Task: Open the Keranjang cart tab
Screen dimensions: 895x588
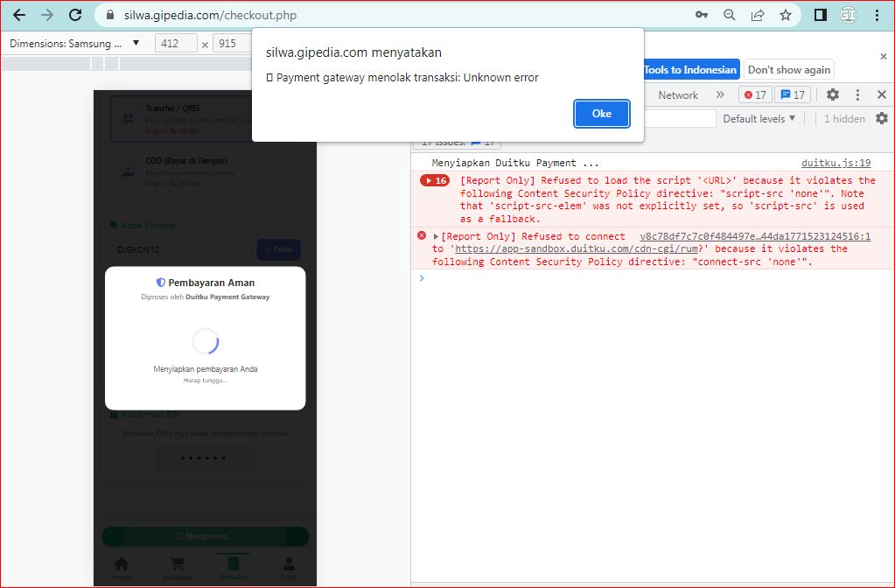Action: [x=177, y=568]
